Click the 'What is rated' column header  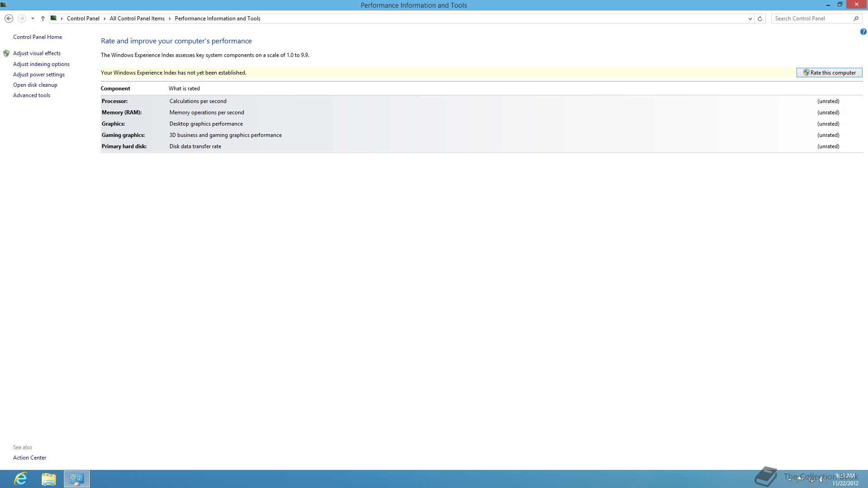[184, 89]
